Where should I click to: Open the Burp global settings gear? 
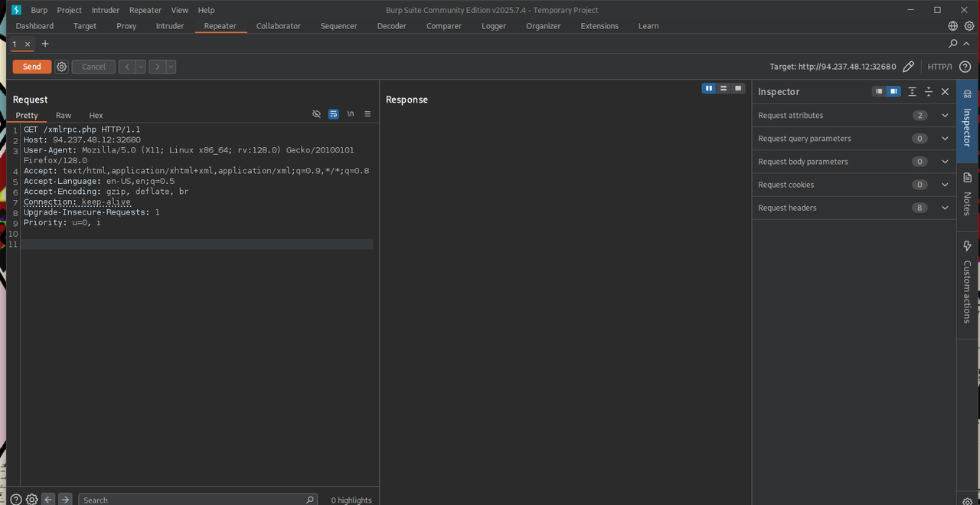point(969,26)
